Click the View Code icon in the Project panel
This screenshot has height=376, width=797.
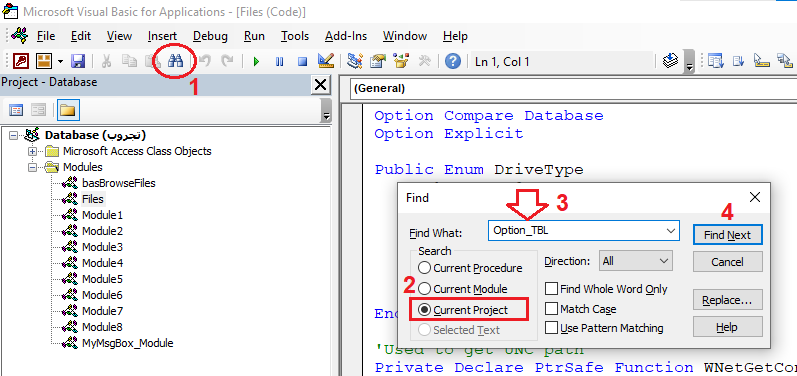click(16, 110)
